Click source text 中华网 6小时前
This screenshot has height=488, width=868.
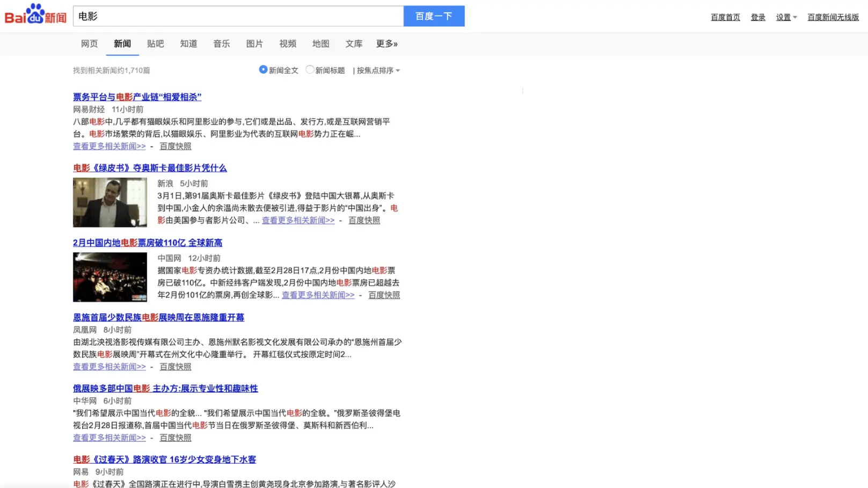[103, 401]
